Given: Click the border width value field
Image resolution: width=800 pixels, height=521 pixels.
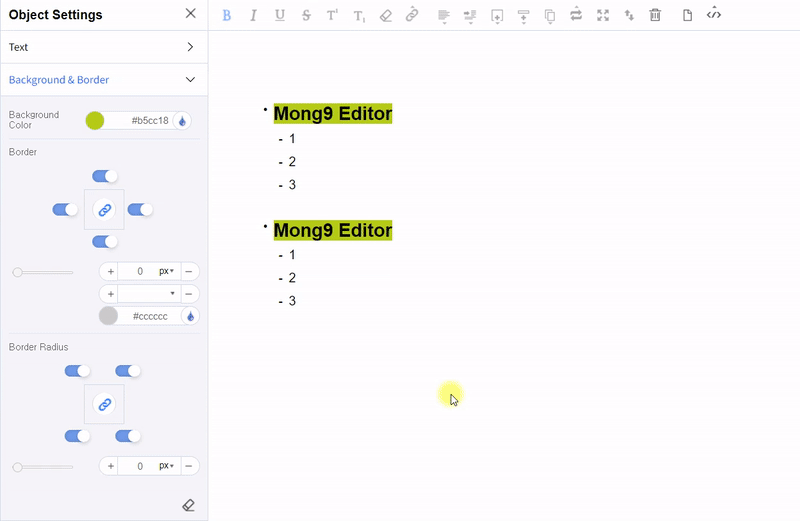Looking at the screenshot, I should (138, 271).
